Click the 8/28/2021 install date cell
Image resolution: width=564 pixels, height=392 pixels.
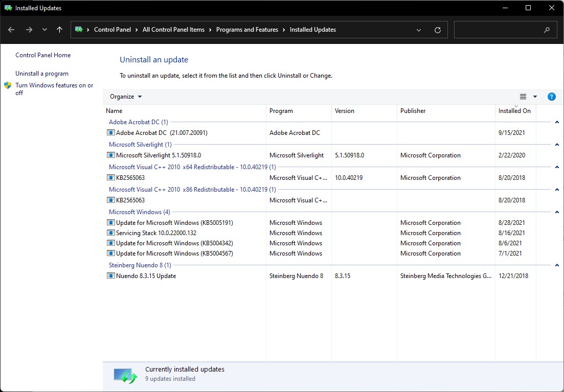(x=511, y=223)
